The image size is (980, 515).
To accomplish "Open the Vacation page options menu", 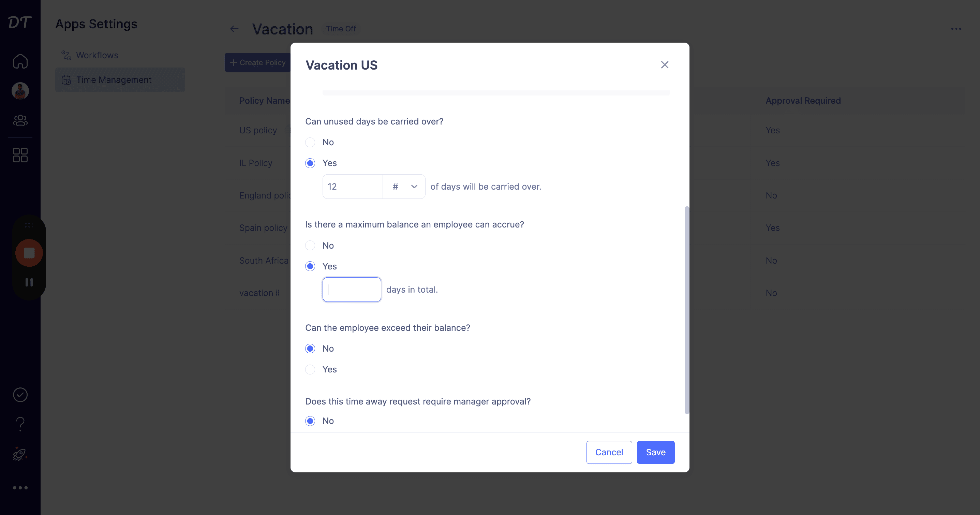I will pyautogui.click(x=956, y=29).
